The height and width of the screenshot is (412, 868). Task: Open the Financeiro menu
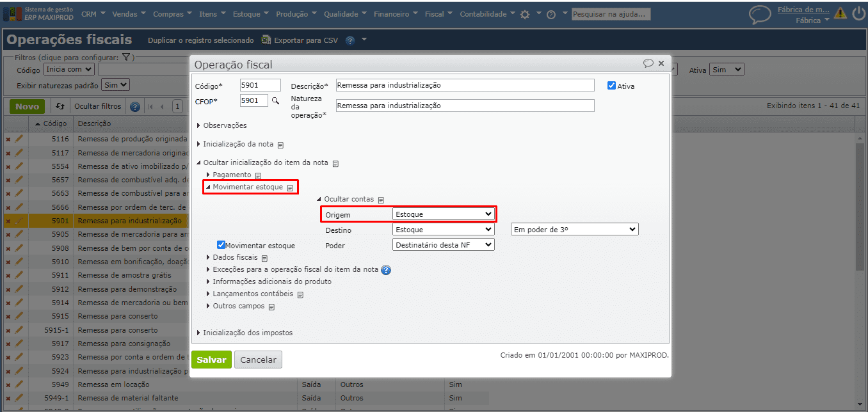(396, 14)
